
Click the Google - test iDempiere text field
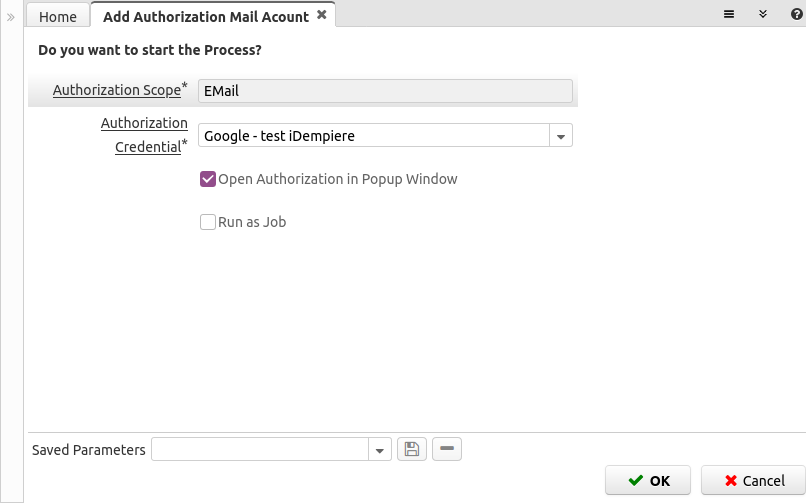pyautogui.click(x=373, y=135)
